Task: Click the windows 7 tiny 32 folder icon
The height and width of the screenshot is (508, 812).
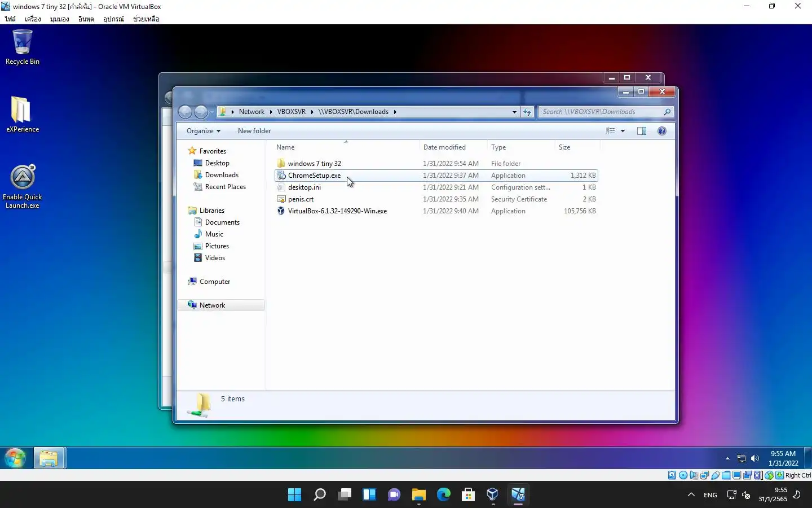Action: tap(281, 164)
